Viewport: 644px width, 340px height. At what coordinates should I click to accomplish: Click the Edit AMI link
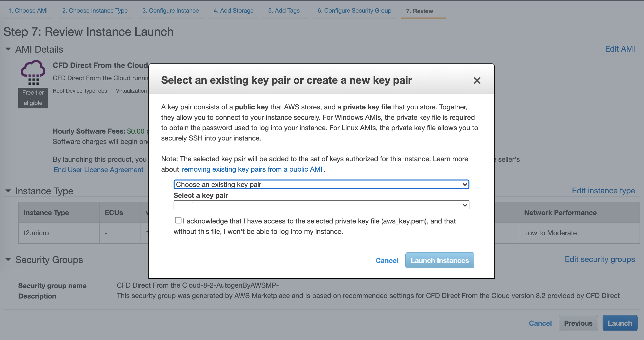point(620,49)
